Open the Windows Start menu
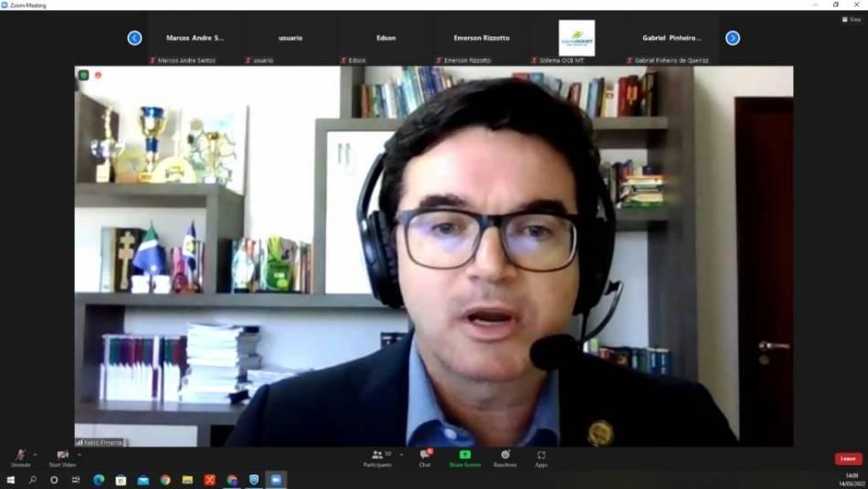The width and height of the screenshot is (868, 489). pyautogui.click(x=11, y=480)
